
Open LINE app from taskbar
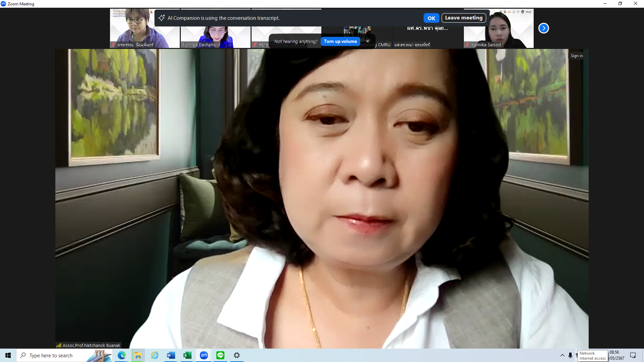point(220,355)
